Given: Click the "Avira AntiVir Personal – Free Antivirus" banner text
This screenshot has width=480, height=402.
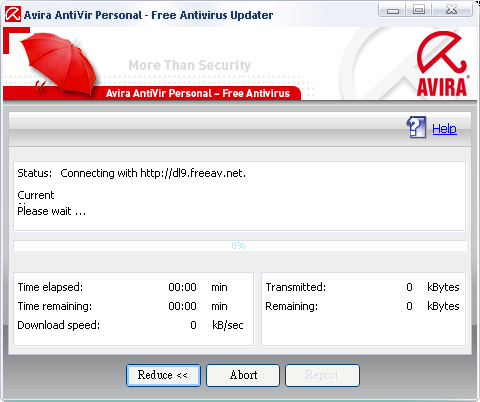Looking at the screenshot, I should click(x=198, y=93).
